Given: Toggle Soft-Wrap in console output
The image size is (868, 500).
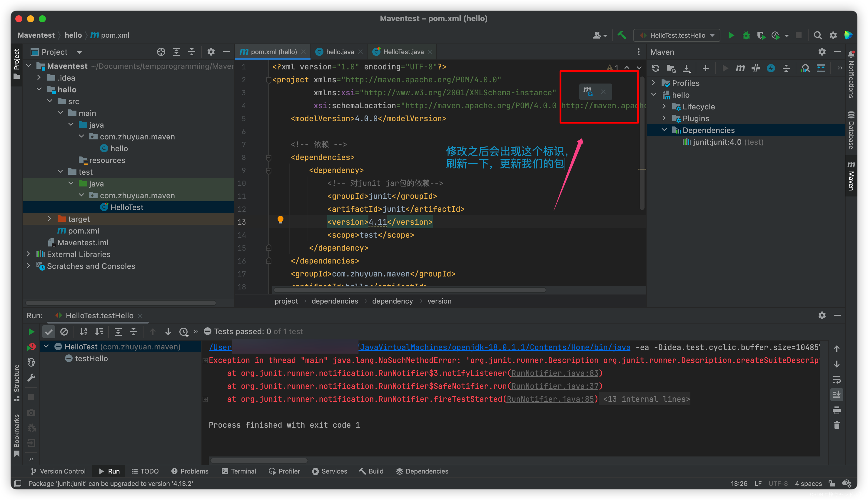Looking at the screenshot, I should [x=837, y=379].
